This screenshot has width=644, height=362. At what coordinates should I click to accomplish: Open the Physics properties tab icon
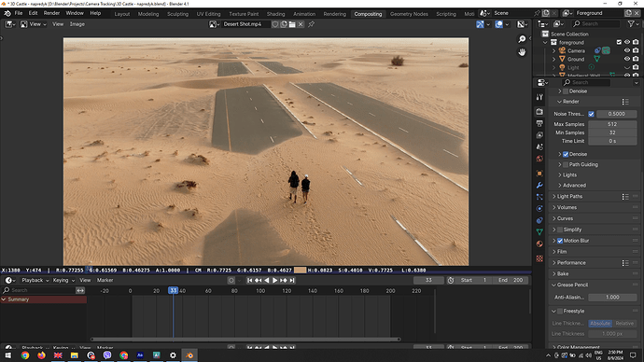[539, 208]
